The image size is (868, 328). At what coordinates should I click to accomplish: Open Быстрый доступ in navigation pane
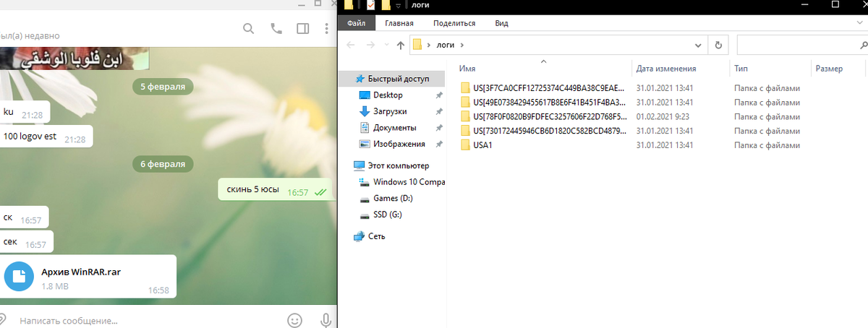[x=398, y=79]
